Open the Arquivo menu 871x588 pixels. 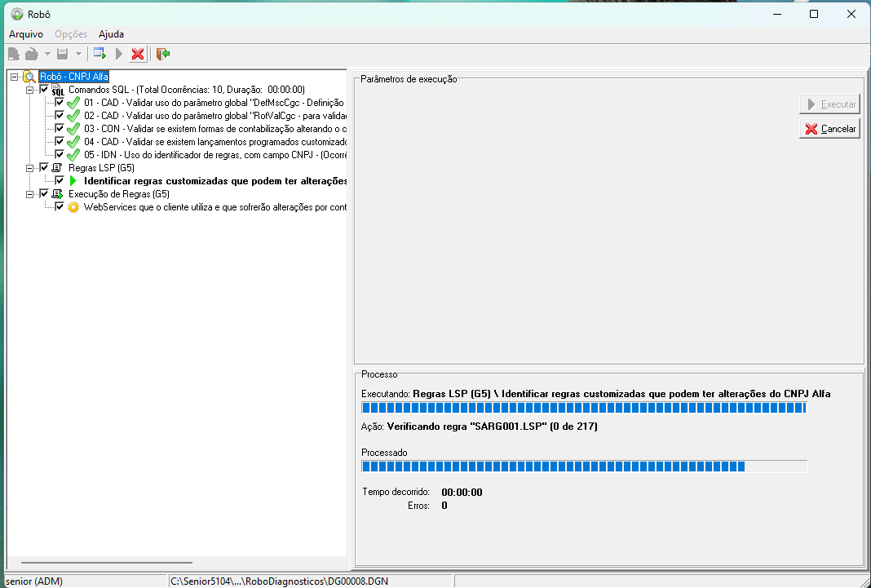tap(26, 34)
